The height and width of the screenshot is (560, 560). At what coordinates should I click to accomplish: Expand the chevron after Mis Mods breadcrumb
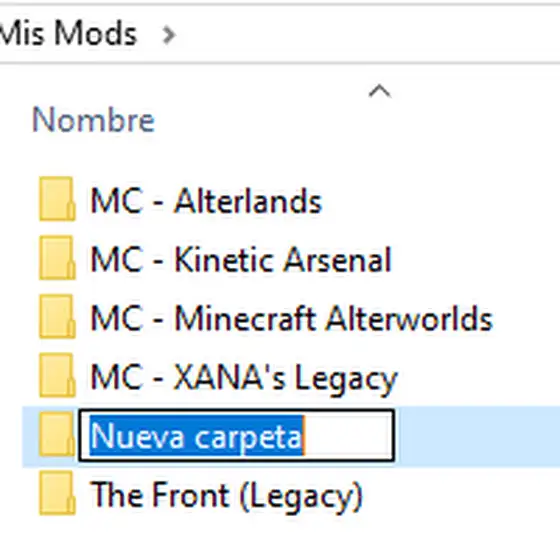point(169,35)
